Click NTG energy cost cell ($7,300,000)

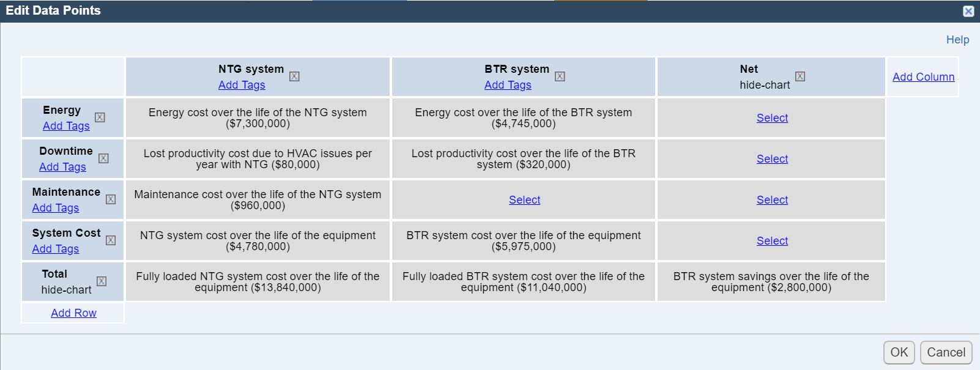pos(258,118)
